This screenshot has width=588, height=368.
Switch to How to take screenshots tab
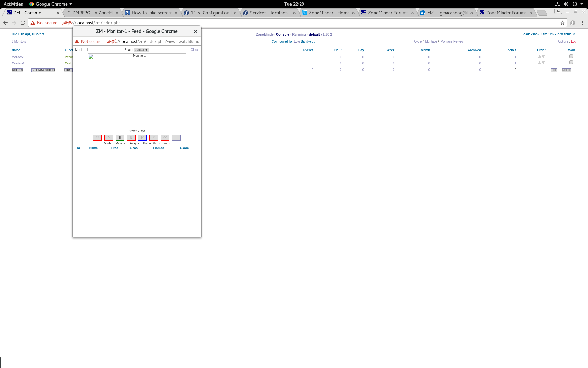pos(151,13)
